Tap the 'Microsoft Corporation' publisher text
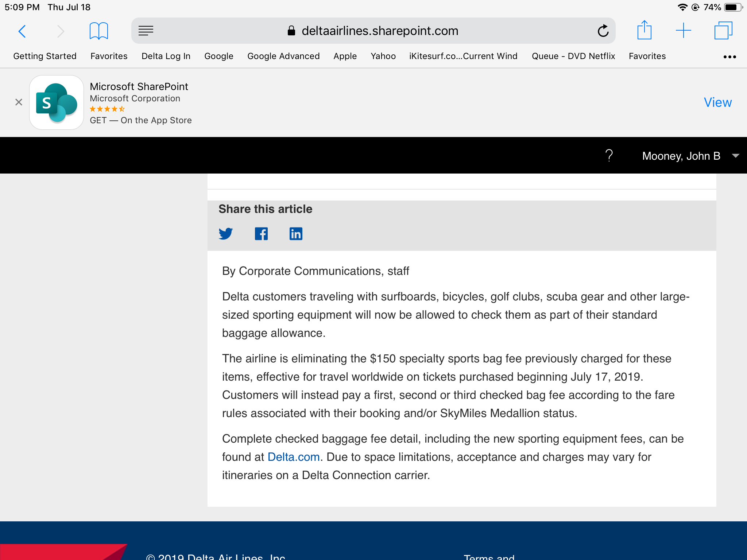The height and width of the screenshot is (560, 747). click(x=135, y=98)
